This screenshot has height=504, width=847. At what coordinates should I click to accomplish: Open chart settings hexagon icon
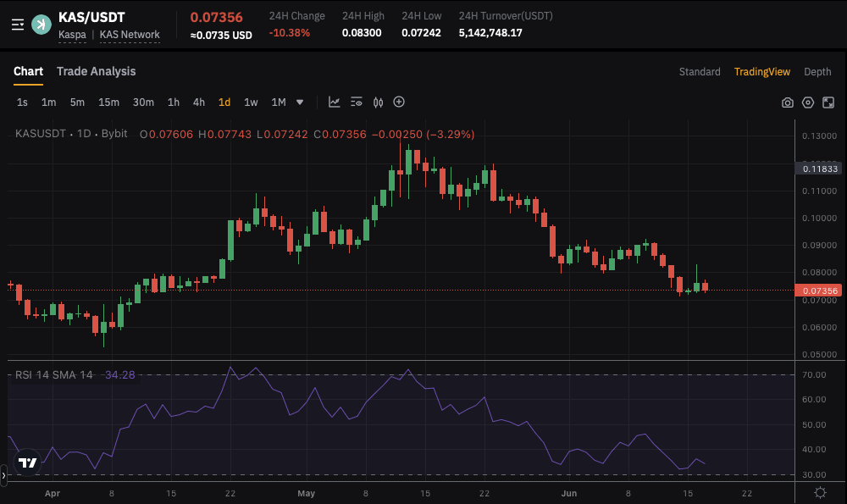point(808,102)
